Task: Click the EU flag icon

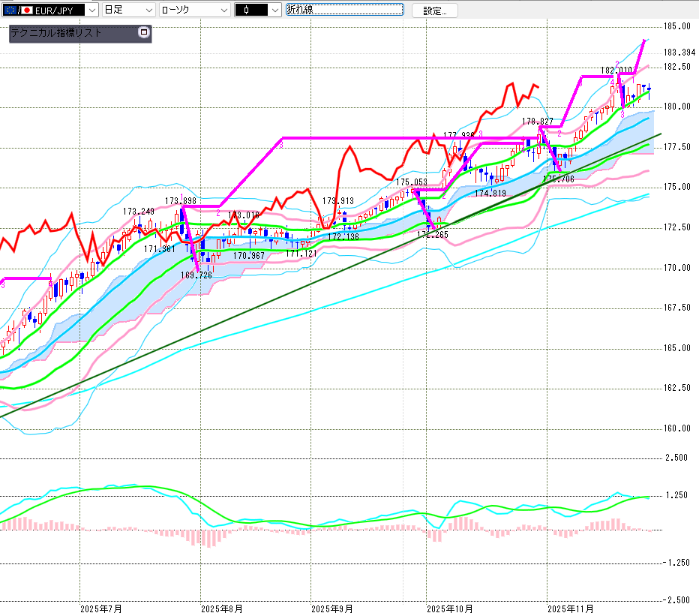Action: pyautogui.click(x=10, y=10)
